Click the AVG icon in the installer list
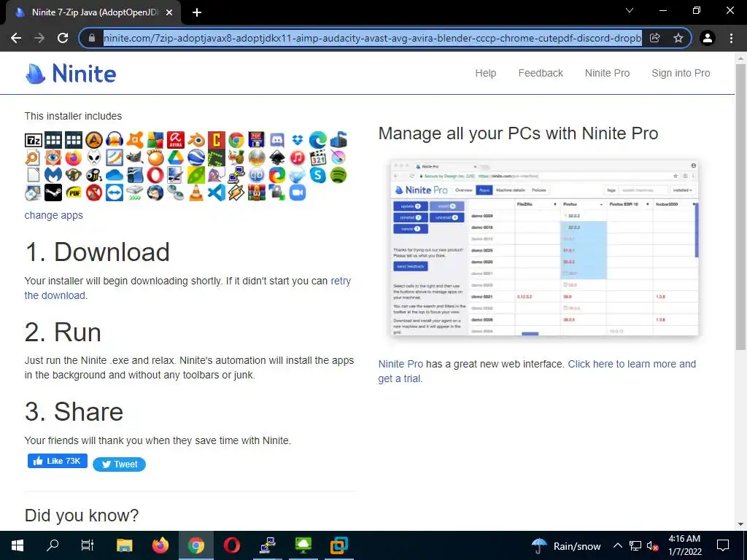Screen dimensions: 747x560 155,140
